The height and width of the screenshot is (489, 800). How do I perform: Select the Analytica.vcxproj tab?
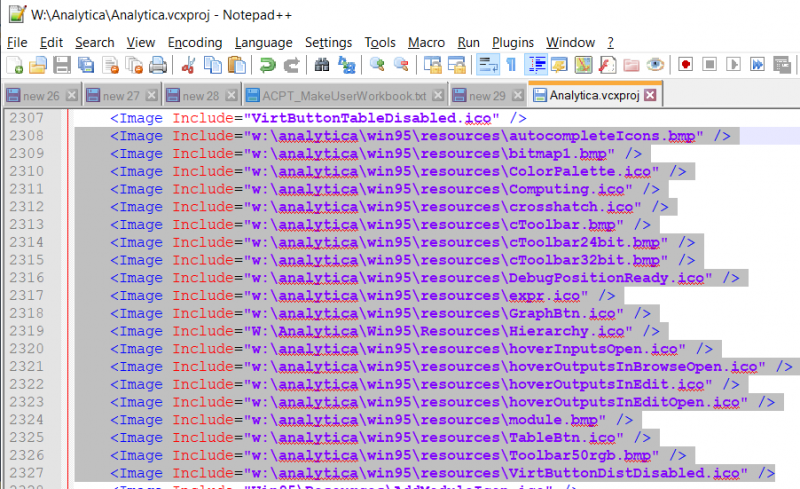(594, 95)
